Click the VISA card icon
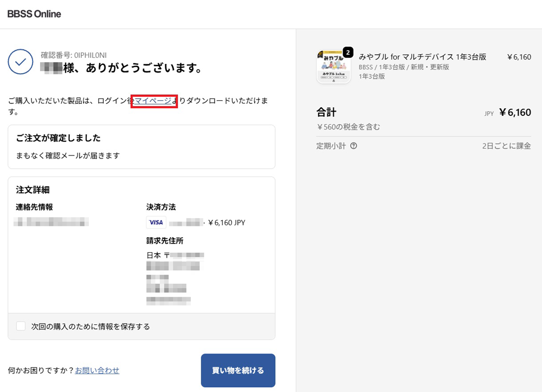The image size is (542, 392). pyautogui.click(x=156, y=223)
